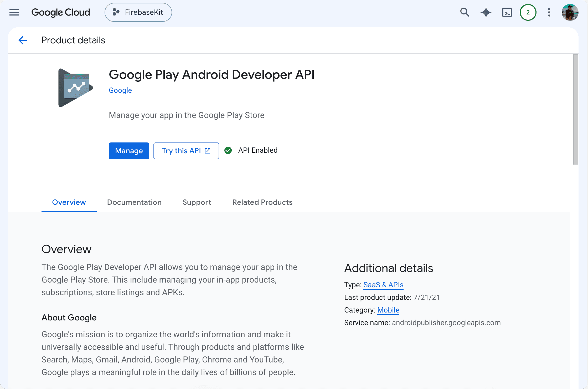Open the hamburger navigation menu

(14, 12)
